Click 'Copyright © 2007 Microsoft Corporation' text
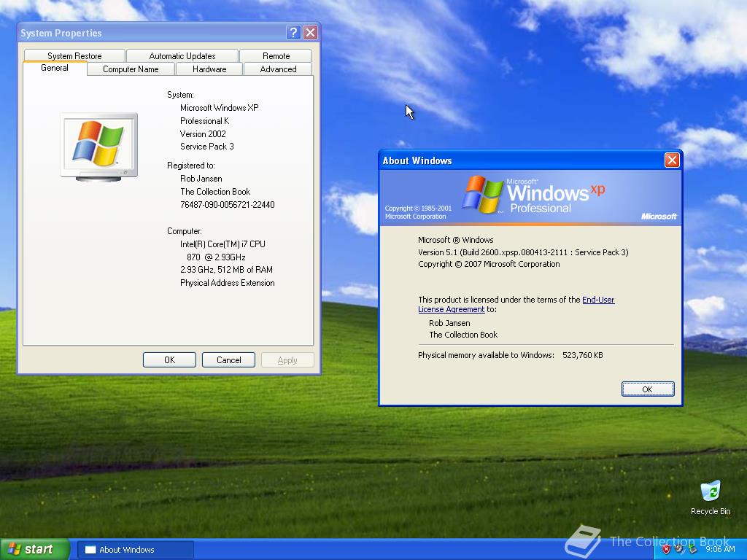Screen dimensions: 747x560 click(489, 264)
